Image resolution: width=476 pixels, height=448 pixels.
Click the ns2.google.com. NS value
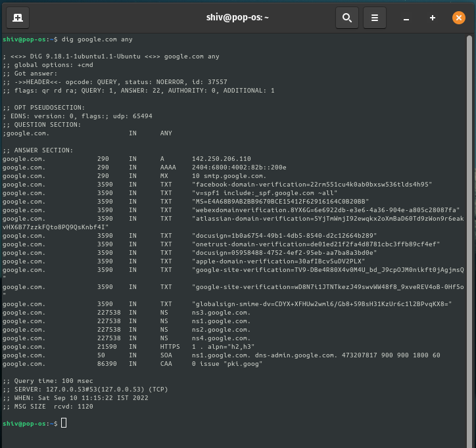pos(221,329)
